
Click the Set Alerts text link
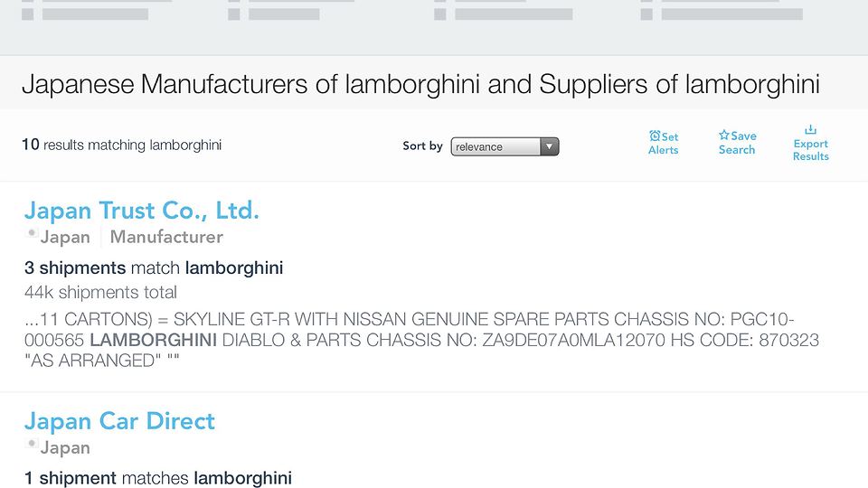664,150
